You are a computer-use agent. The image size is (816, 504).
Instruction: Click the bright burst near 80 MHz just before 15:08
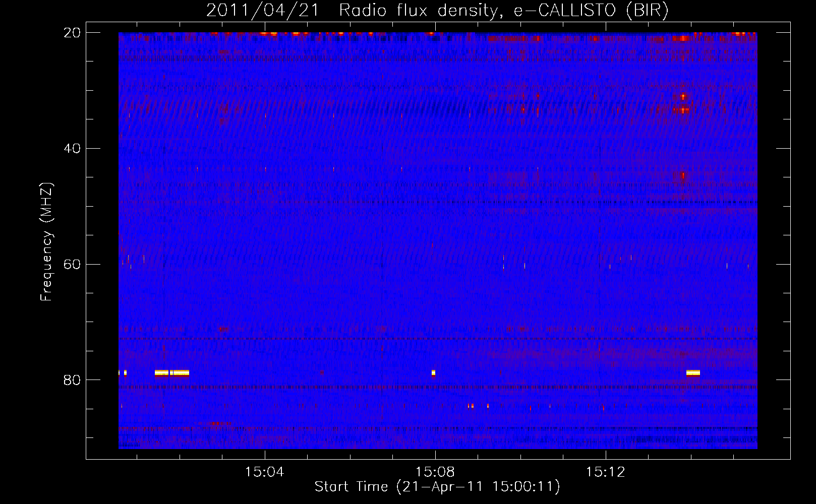point(433,373)
